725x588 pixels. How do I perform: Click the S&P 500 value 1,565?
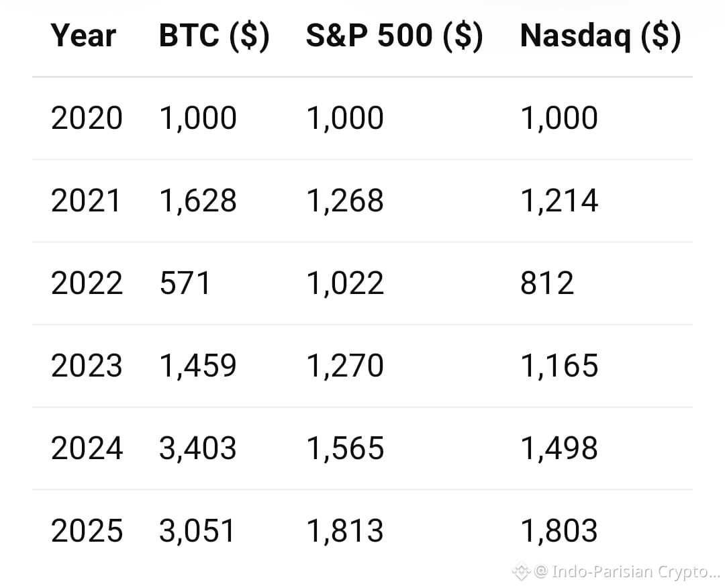pyautogui.click(x=345, y=448)
